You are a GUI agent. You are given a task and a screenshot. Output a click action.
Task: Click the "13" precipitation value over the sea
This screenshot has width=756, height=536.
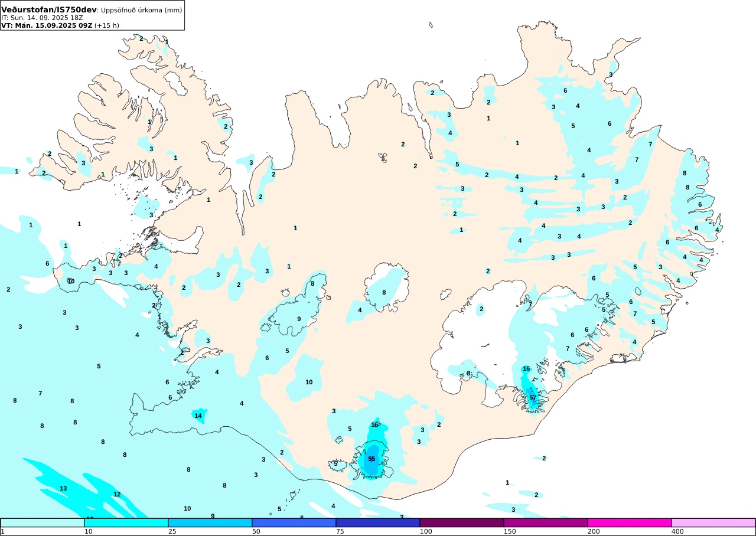pyautogui.click(x=63, y=488)
